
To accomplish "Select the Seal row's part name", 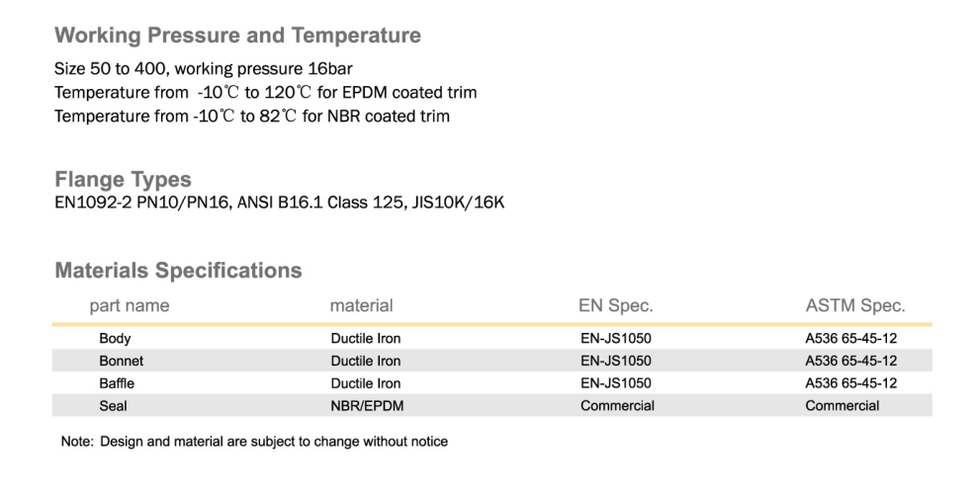I will click(x=113, y=405).
